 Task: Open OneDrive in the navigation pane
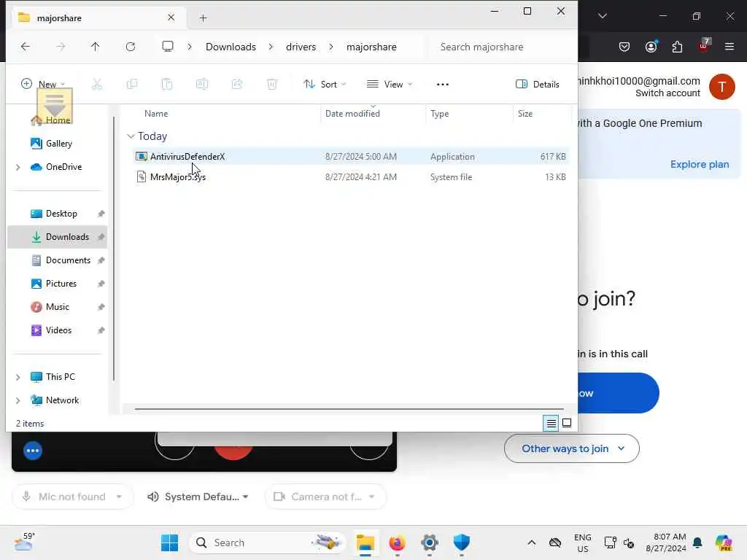click(63, 167)
